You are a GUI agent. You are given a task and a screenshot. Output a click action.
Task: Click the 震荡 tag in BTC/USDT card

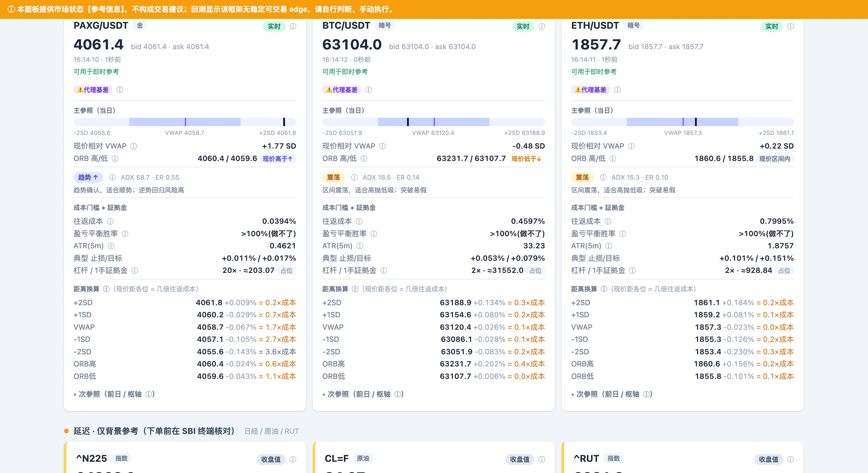point(333,177)
